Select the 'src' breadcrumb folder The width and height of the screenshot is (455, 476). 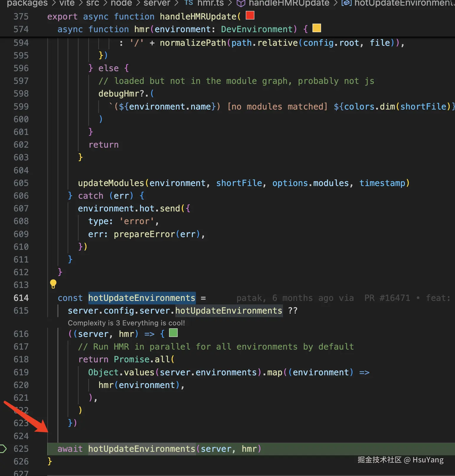(92, 3)
